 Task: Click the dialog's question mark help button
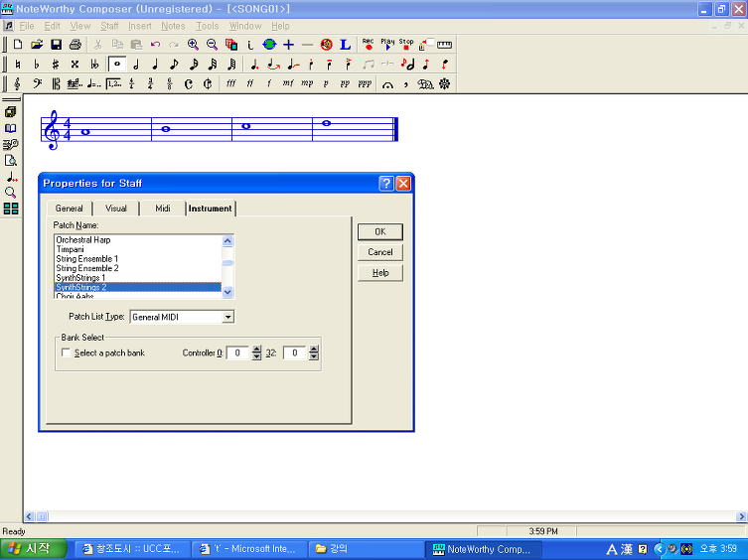point(386,183)
